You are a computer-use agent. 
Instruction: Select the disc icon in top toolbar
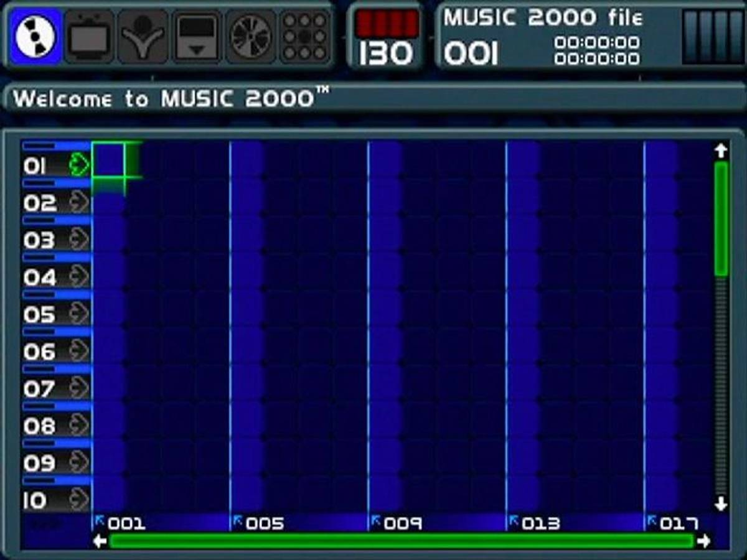coord(36,36)
